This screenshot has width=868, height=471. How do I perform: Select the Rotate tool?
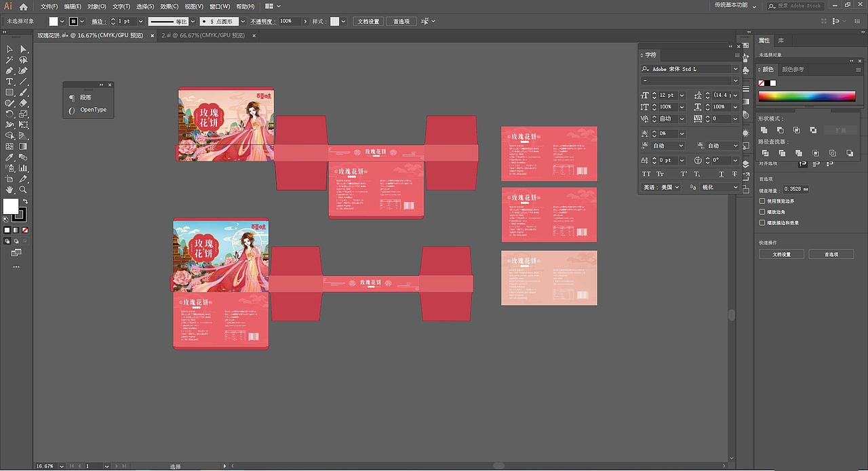pyautogui.click(x=9, y=114)
